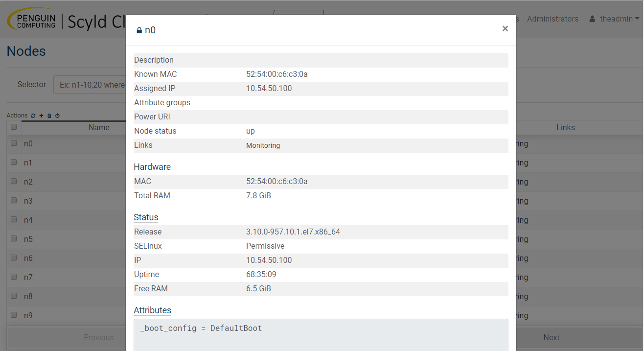The width and height of the screenshot is (644, 351).
Task: Open the Monitoring link in dialog
Action: tap(263, 145)
